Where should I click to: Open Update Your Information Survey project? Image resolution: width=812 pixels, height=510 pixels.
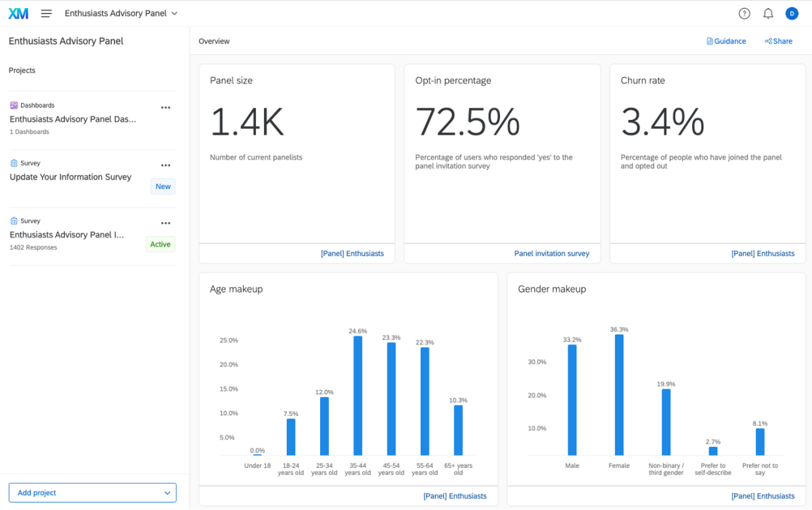[70, 177]
